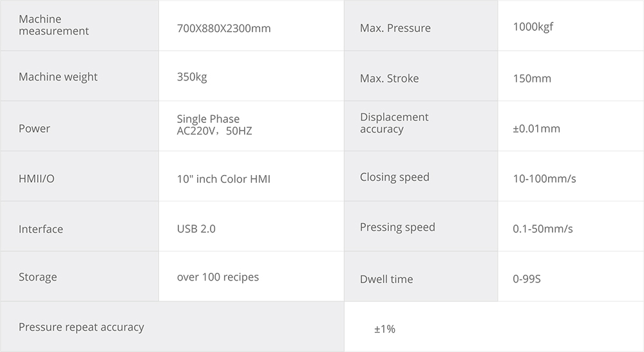Click the Max. Pressure label

(395, 28)
